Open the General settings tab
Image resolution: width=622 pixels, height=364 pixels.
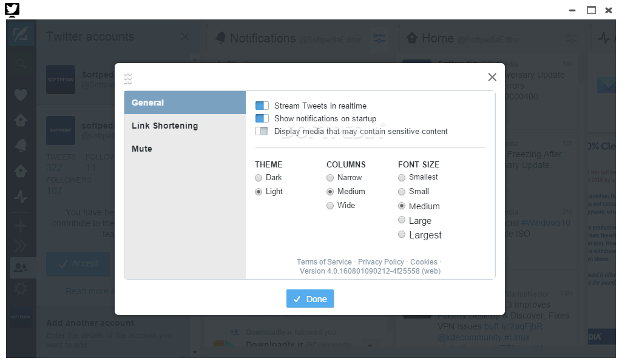185,103
